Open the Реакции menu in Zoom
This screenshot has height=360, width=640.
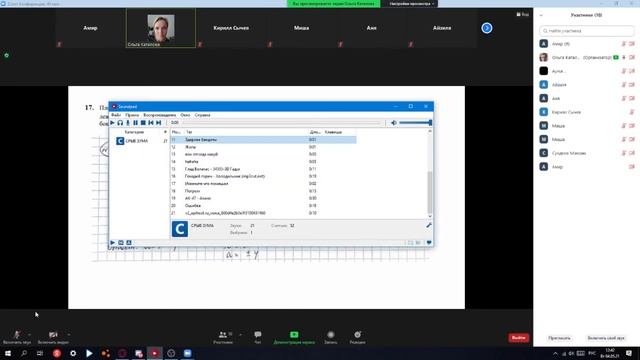[x=358, y=337]
